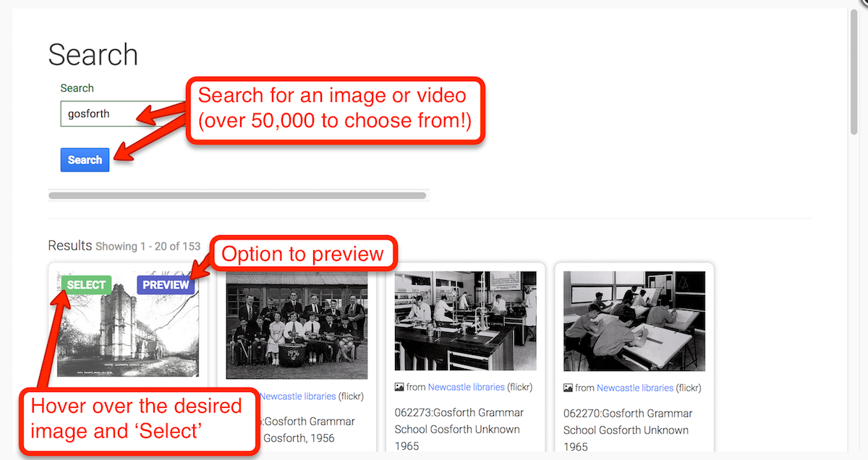Click the vertical page scrollbar on the right
This screenshot has height=460, width=868.
point(854,72)
